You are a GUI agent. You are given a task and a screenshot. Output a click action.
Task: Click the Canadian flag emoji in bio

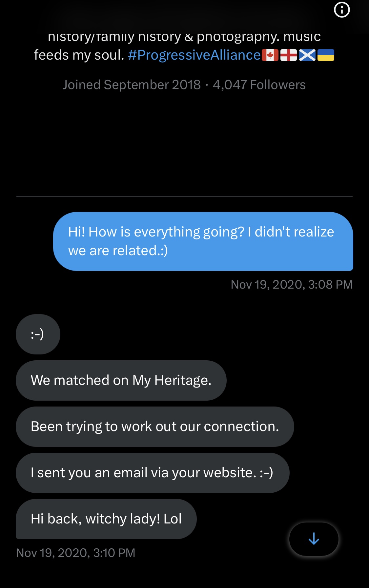pyautogui.click(x=270, y=55)
